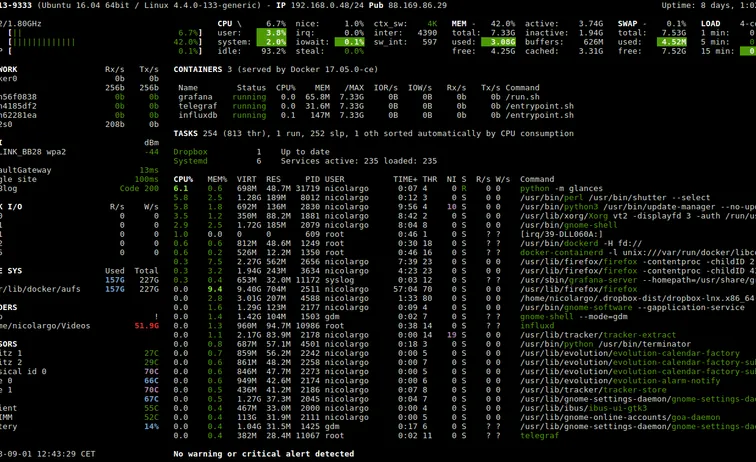
Task: Click the CPU% column header in process list
Action: [181, 179]
